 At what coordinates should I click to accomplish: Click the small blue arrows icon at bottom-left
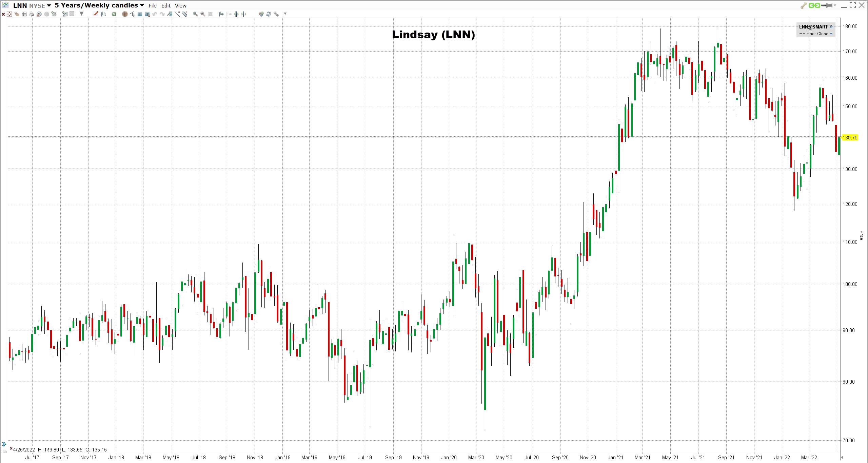(4, 444)
